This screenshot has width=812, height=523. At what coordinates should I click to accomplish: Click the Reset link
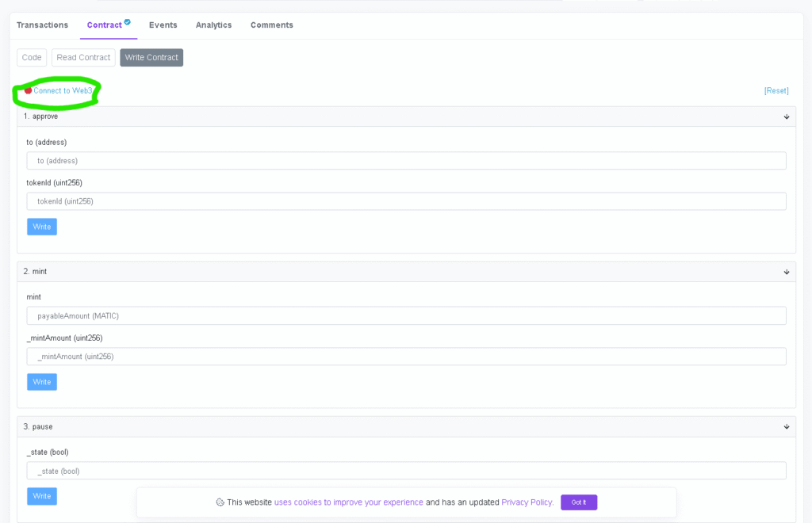(776, 90)
